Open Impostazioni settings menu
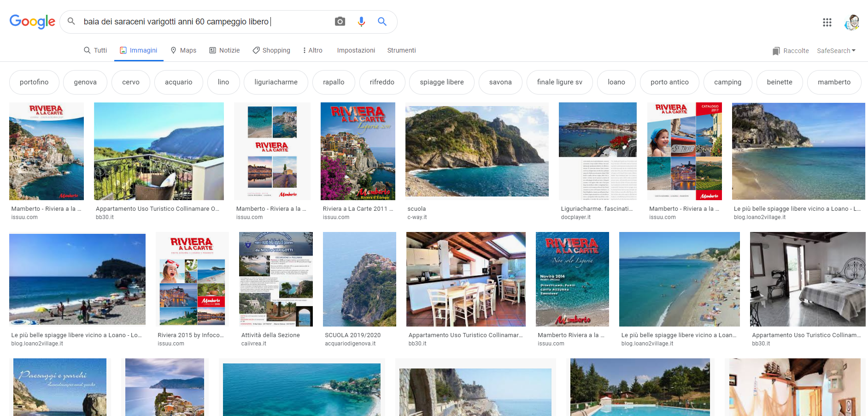The height and width of the screenshot is (416, 868). [356, 50]
